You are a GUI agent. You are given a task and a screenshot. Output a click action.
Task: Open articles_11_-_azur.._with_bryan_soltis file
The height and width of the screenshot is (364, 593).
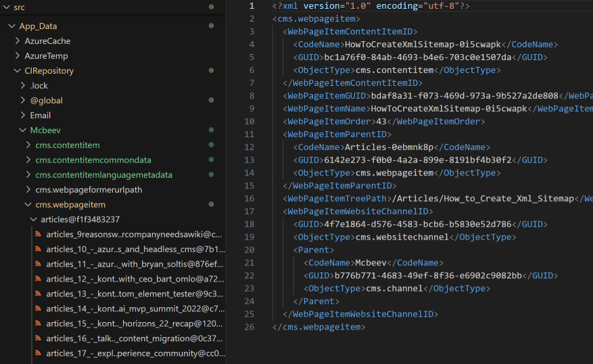tap(135, 264)
